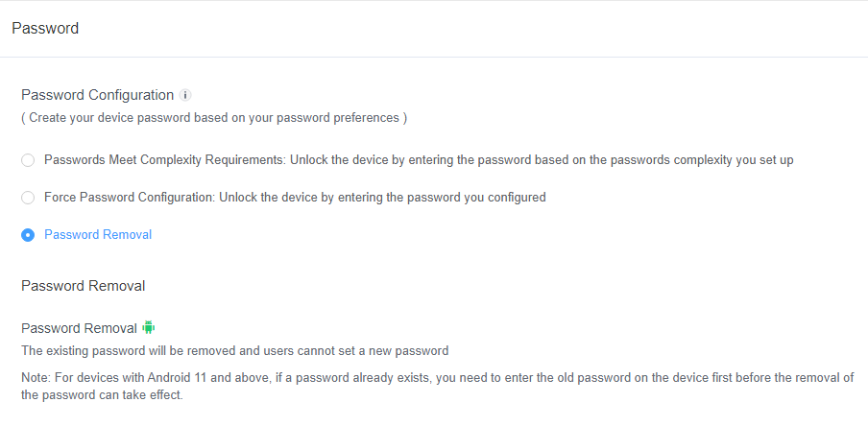868x426 pixels.
Task: Click the 'Password' page header title
Action: click(x=45, y=29)
